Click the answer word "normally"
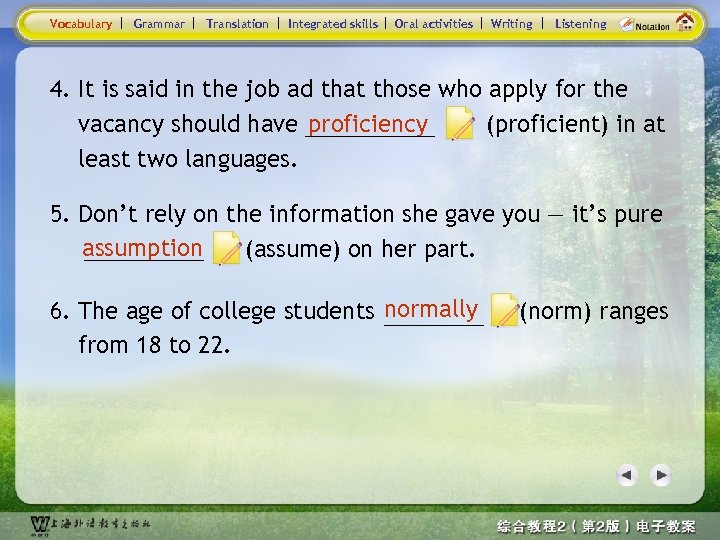Screen dimensions: 720x540 pos(431,309)
